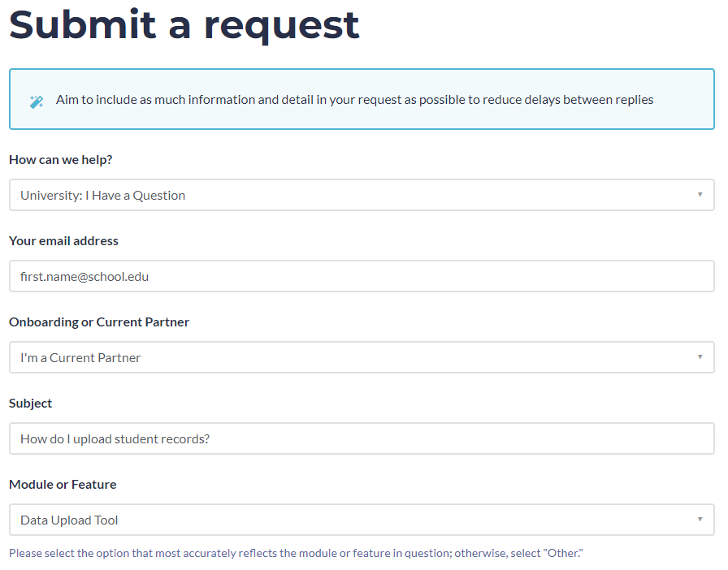
Task: Click the "How can we help?" label
Action: [x=61, y=159]
